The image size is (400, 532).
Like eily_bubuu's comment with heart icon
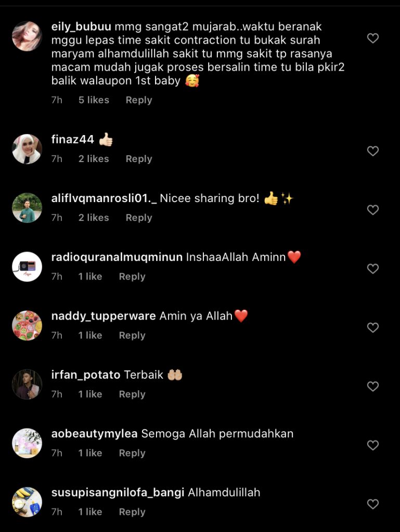coord(373,38)
